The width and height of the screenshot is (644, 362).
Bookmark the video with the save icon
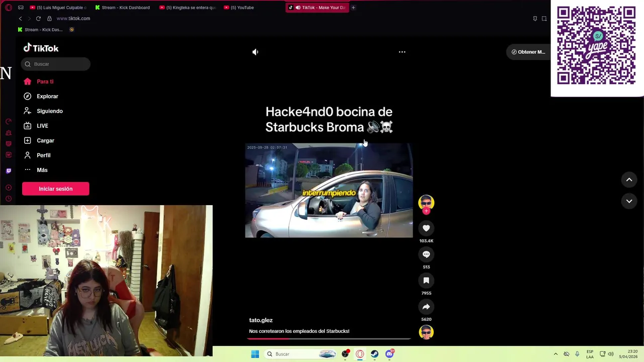[426, 281]
